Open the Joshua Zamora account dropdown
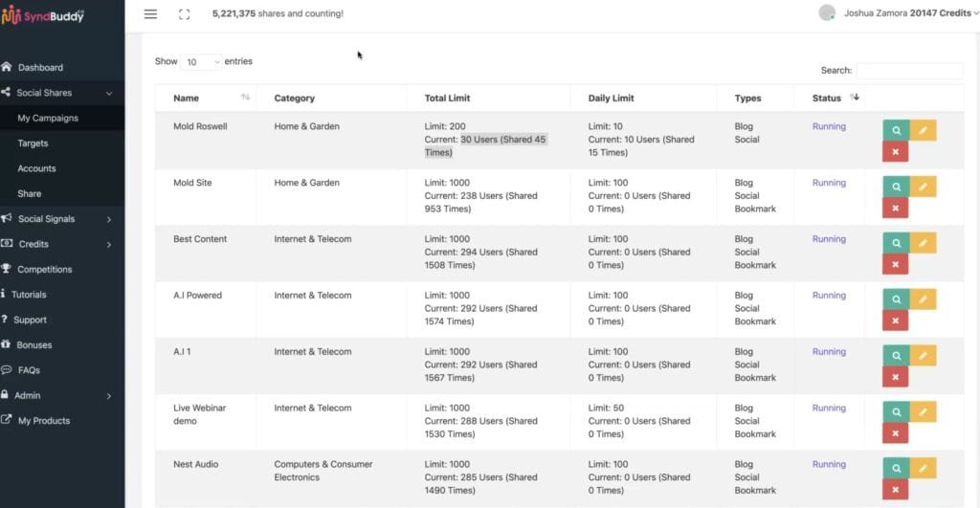 pos(900,12)
